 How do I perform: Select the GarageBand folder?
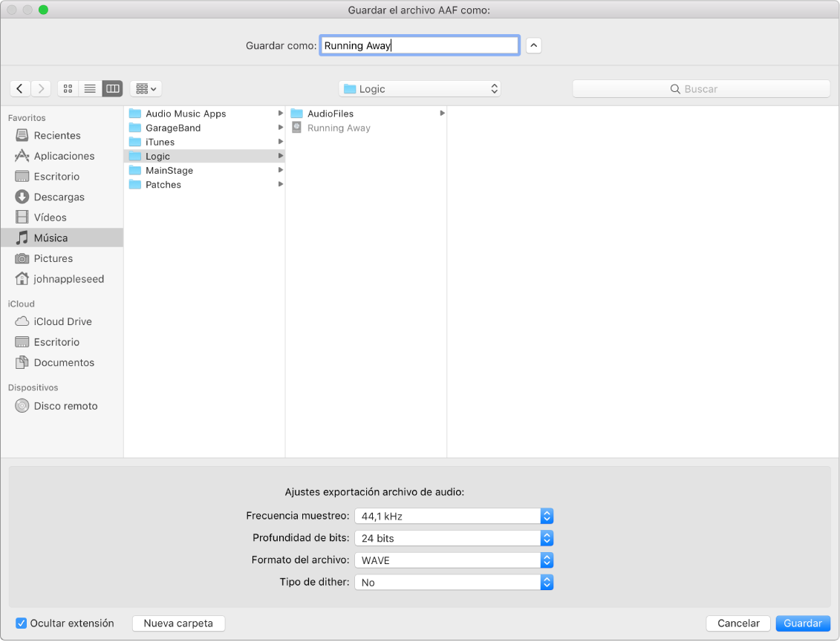tap(173, 128)
